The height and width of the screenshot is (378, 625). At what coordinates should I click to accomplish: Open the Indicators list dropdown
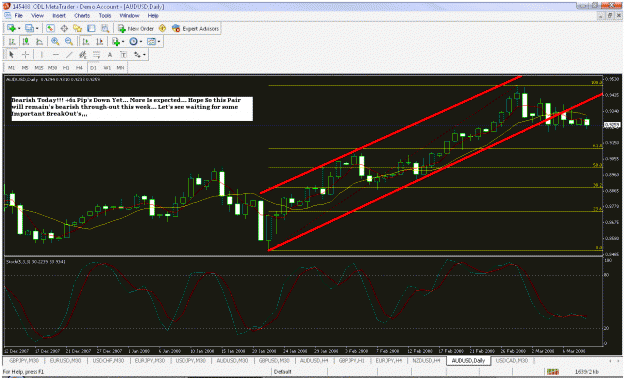click(118, 41)
